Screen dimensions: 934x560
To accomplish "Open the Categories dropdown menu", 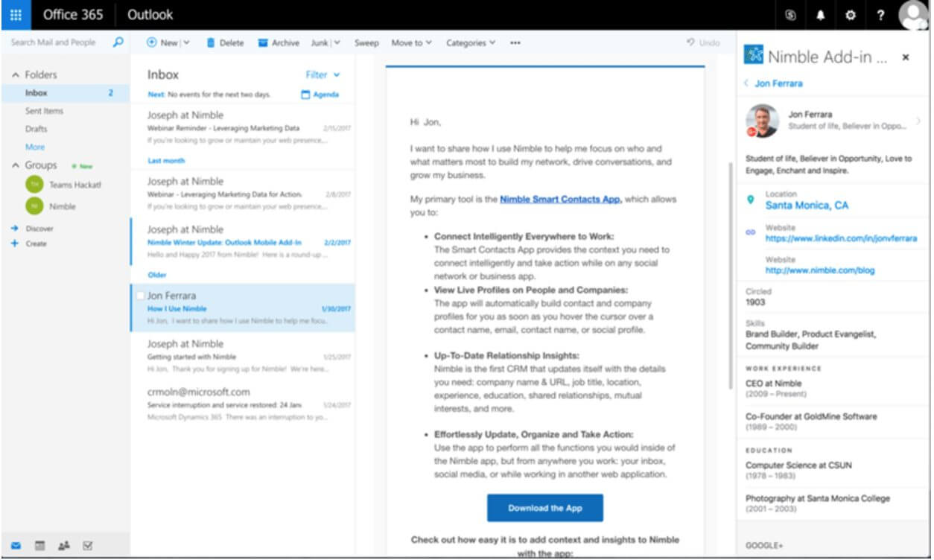I will click(471, 43).
